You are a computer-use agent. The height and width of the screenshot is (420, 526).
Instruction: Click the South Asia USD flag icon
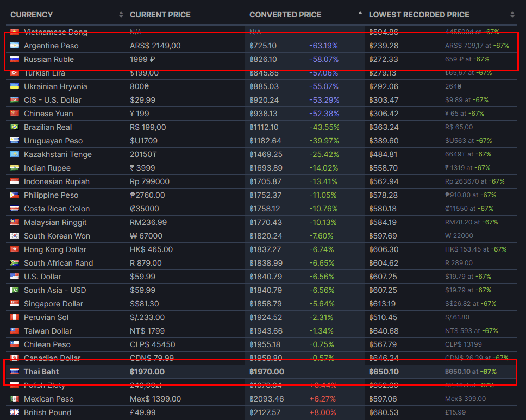tap(15, 290)
